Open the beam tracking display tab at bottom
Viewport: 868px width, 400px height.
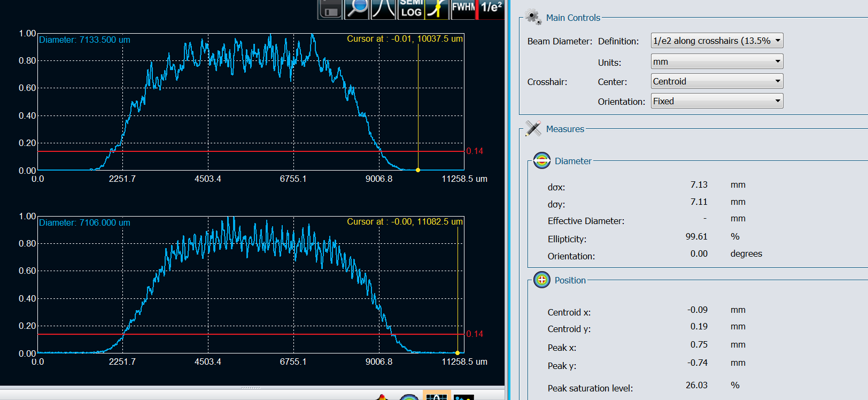click(463, 396)
